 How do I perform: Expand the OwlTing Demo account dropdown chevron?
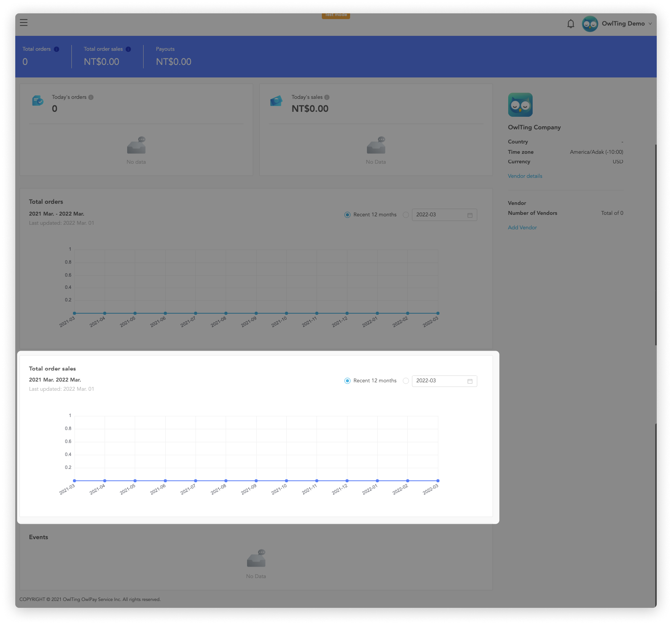click(650, 24)
